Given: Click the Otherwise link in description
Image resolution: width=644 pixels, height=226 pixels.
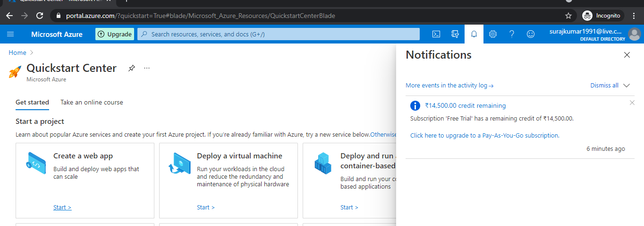Looking at the screenshot, I should tap(383, 134).
